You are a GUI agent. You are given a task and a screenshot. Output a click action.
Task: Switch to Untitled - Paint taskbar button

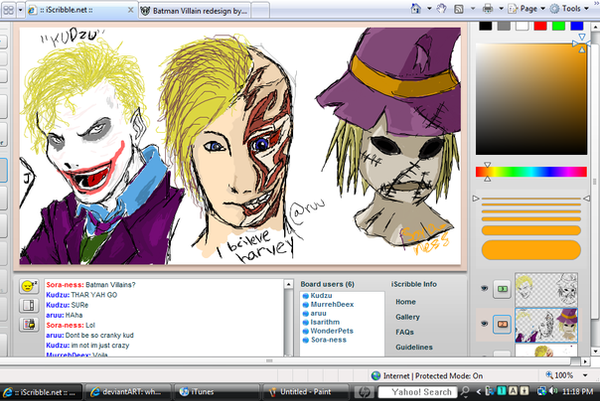pos(305,392)
